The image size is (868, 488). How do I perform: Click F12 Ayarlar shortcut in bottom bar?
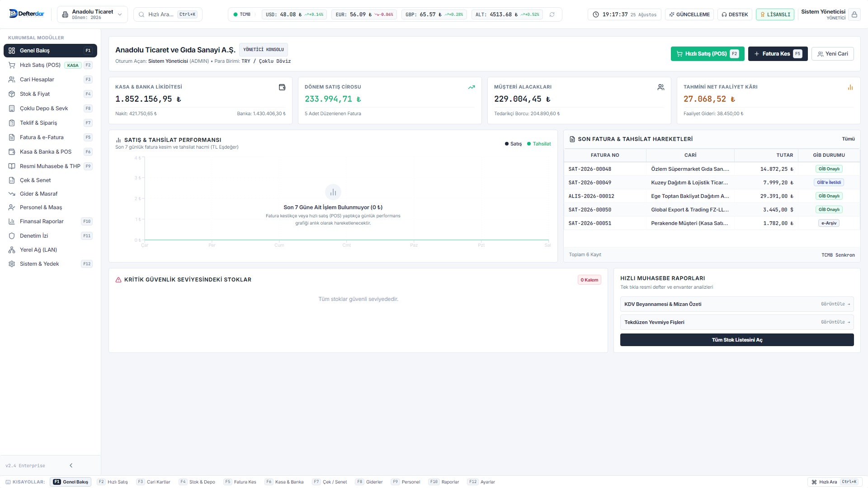[x=481, y=482]
